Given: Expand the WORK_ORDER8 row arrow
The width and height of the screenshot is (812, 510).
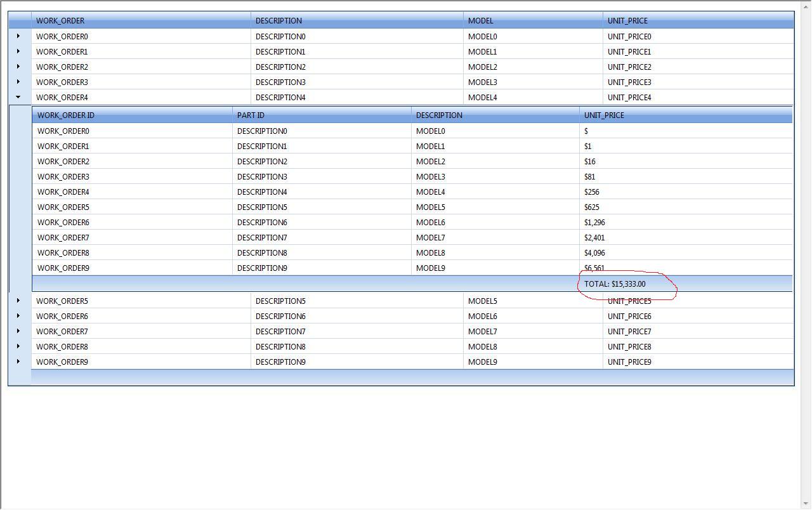Looking at the screenshot, I should pos(18,346).
